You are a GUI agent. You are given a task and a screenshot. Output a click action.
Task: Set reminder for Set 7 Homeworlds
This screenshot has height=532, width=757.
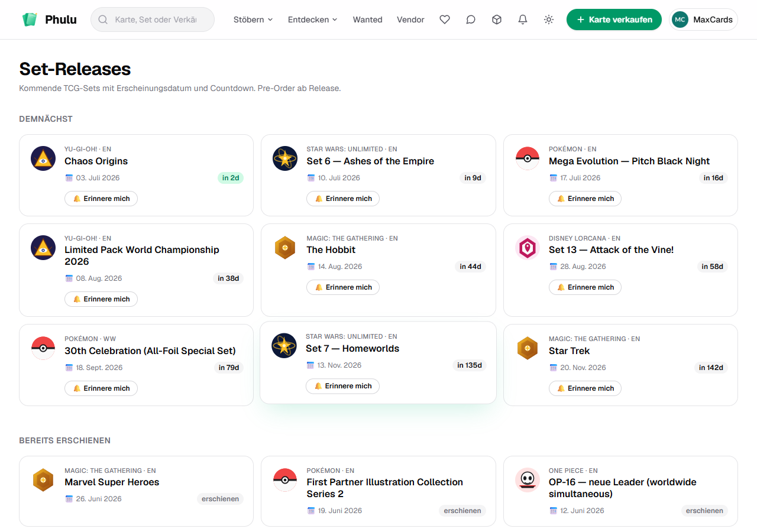(x=342, y=386)
